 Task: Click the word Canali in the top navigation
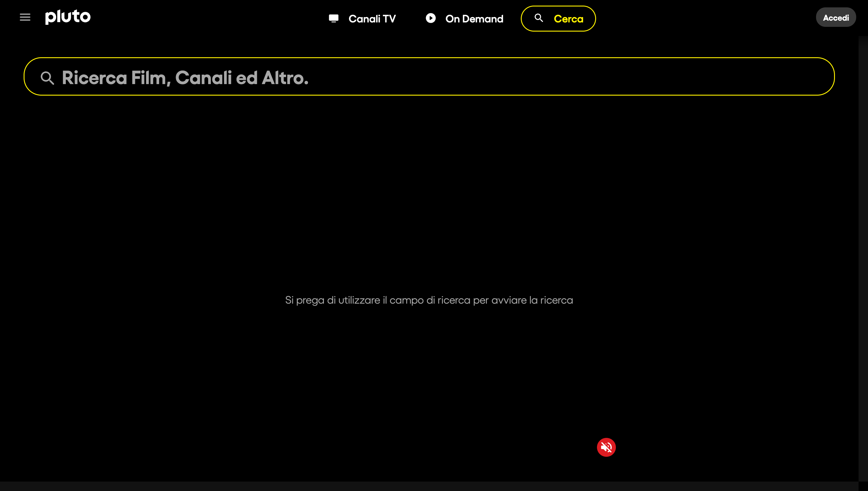point(364,19)
